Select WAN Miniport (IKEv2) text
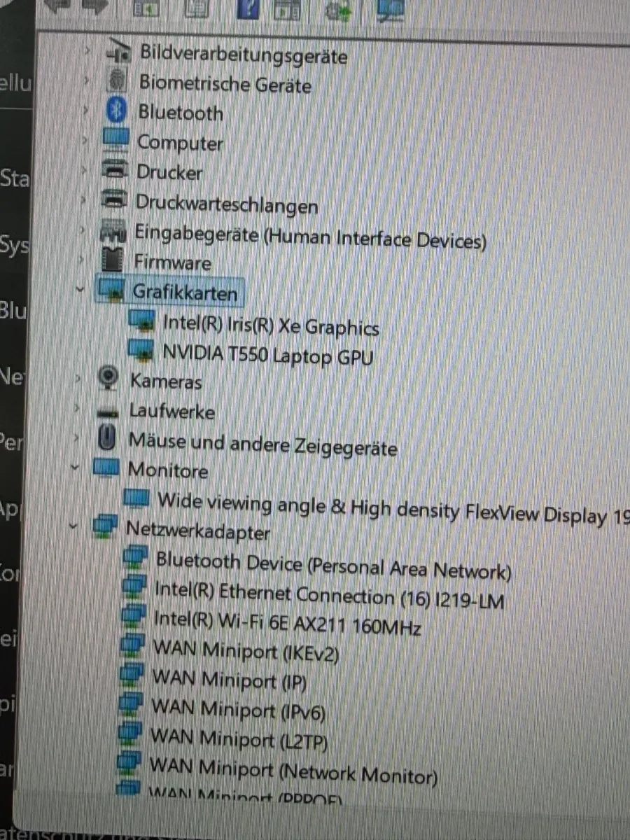This screenshot has height=840, width=630. (246, 652)
